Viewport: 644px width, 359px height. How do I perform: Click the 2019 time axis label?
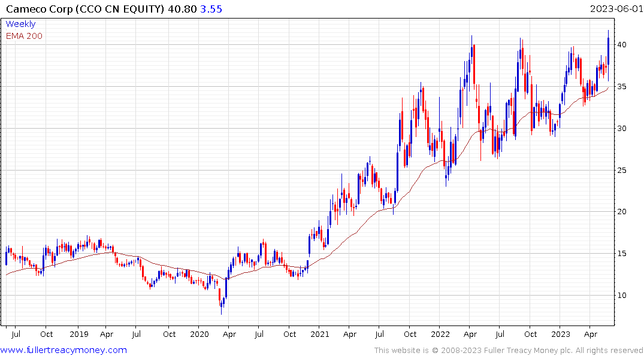[x=79, y=334]
